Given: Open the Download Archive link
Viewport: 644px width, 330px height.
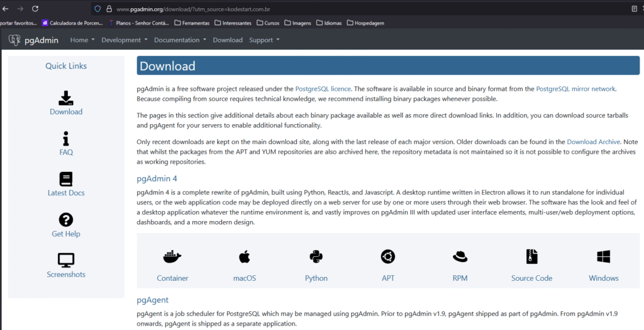Looking at the screenshot, I should 593,142.
